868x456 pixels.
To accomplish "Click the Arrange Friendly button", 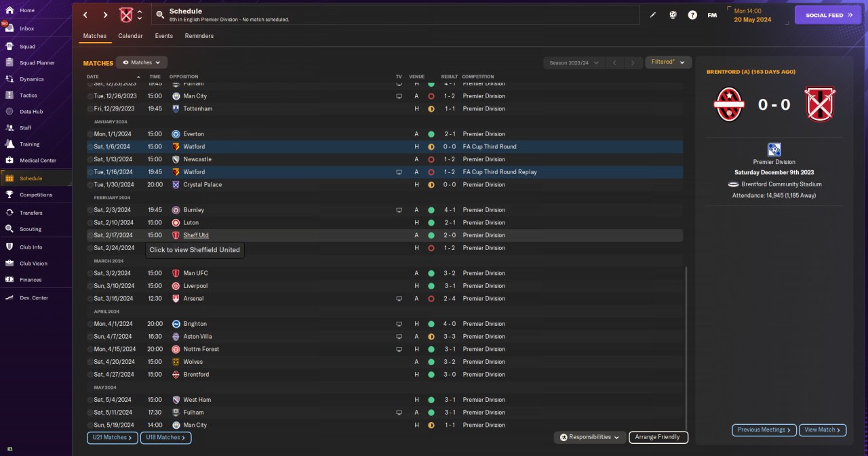I will tap(658, 437).
